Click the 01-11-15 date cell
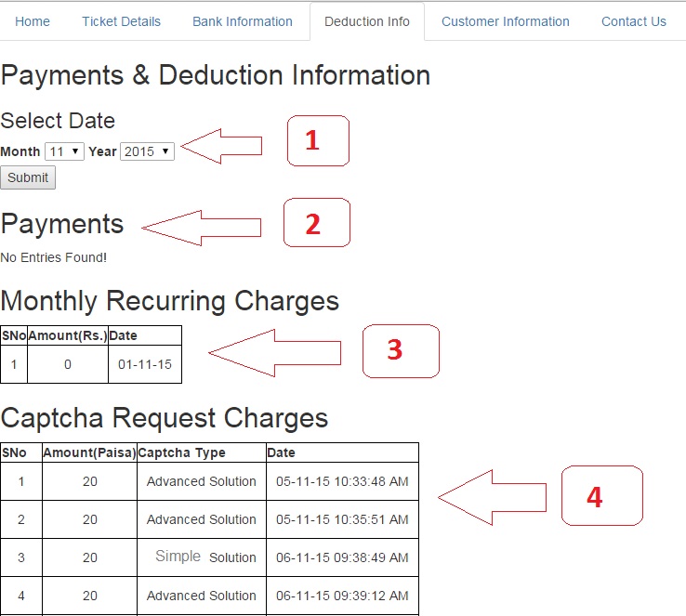The image size is (686, 616). 144,365
